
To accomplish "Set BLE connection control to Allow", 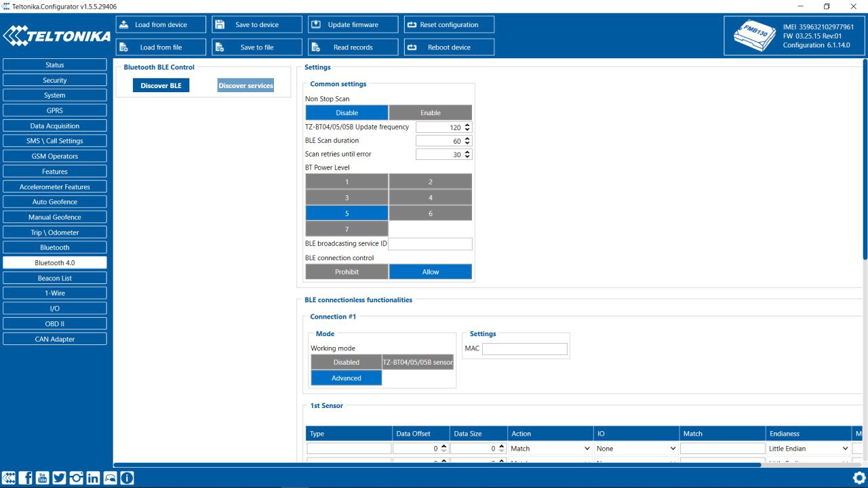I will point(431,272).
